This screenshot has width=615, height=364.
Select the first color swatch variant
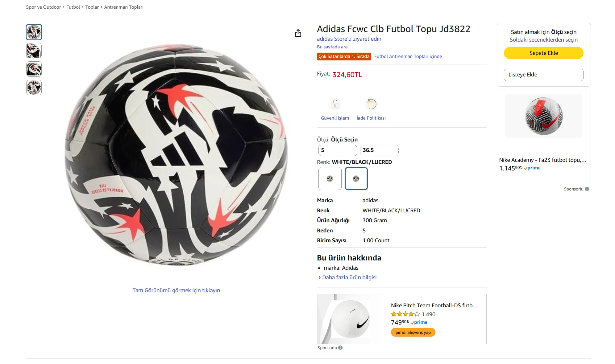pos(330,178)
